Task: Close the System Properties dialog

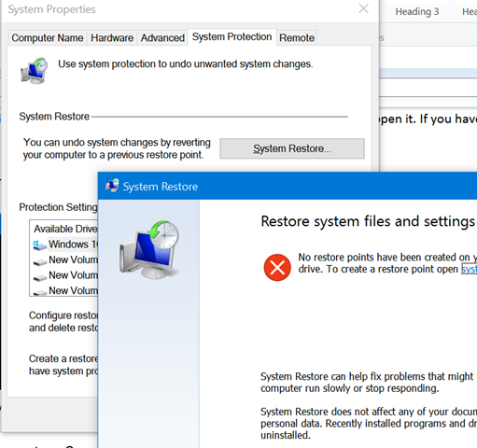Action: point(363,8)
